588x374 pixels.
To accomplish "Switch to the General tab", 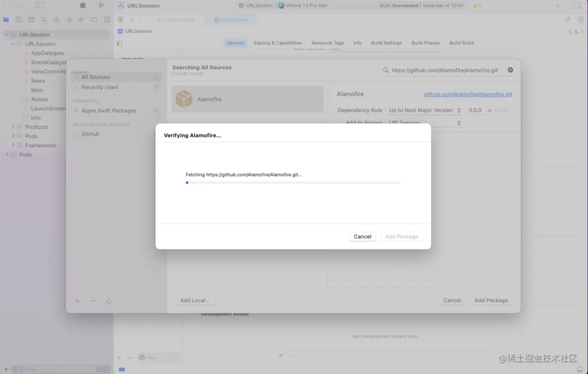I will 235,43.
